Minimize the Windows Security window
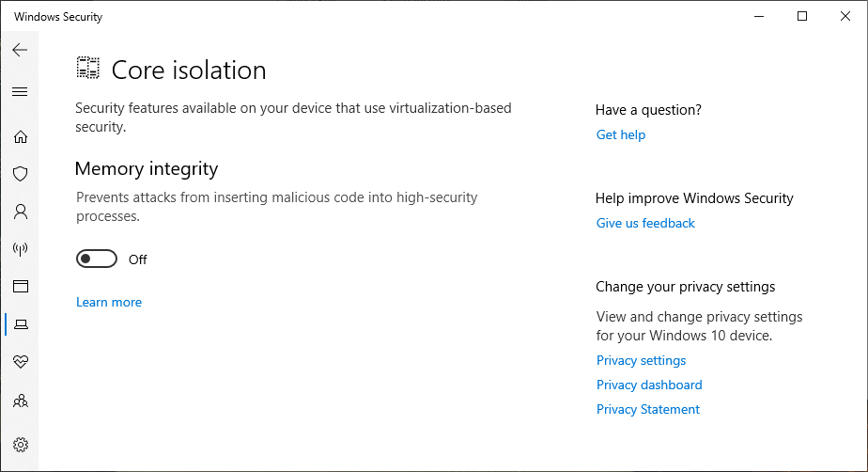The image size is (868, 472). [x=759, y=16]
